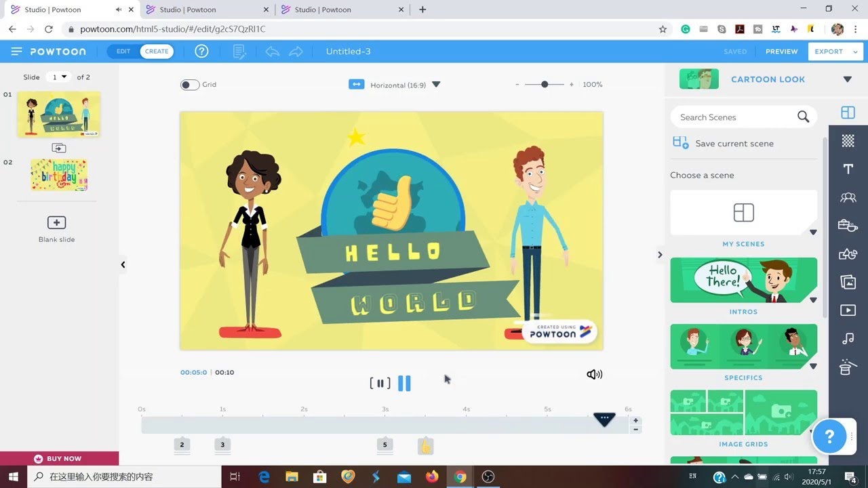The height and width of the screenshot is (488, 868).
Task: Select timeline object marker 2
Action: (182, 445)
